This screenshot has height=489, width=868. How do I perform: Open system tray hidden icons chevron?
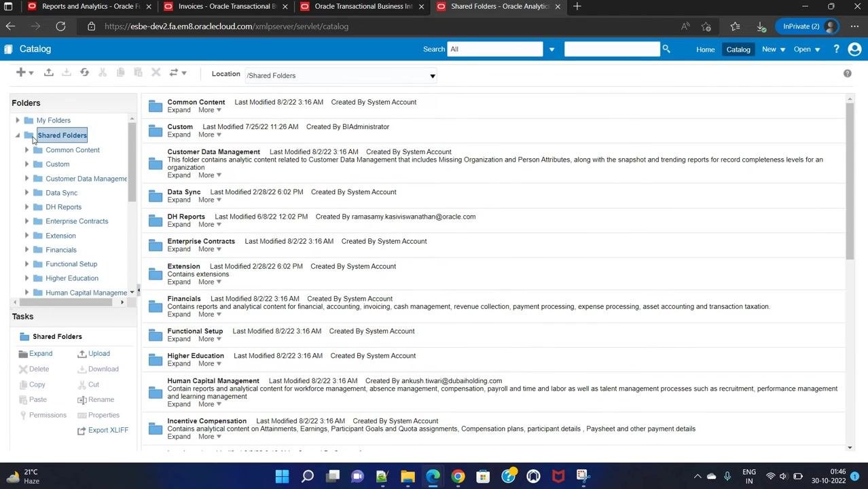click(698, 476)
